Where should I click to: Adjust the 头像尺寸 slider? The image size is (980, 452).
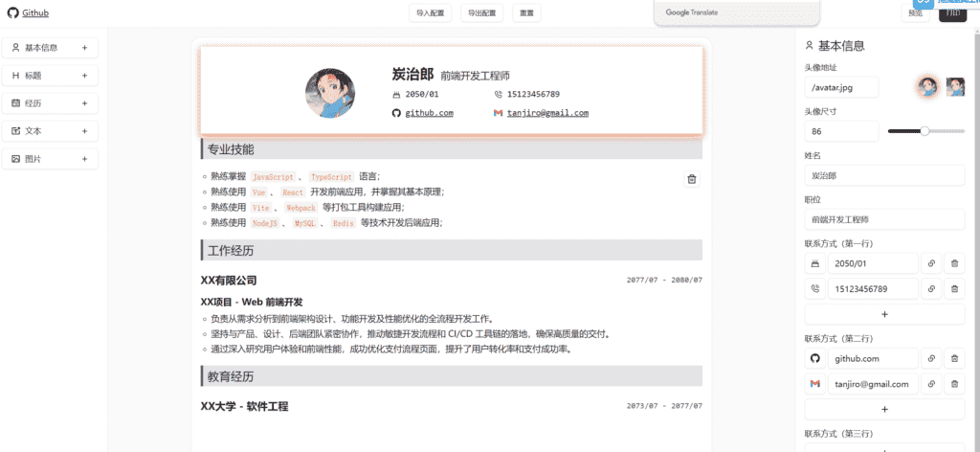[926, 131]
